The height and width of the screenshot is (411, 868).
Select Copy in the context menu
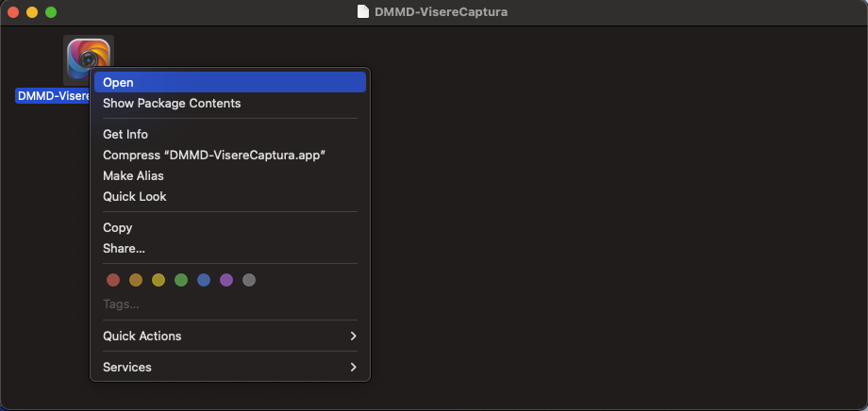(x=230, y=228)
